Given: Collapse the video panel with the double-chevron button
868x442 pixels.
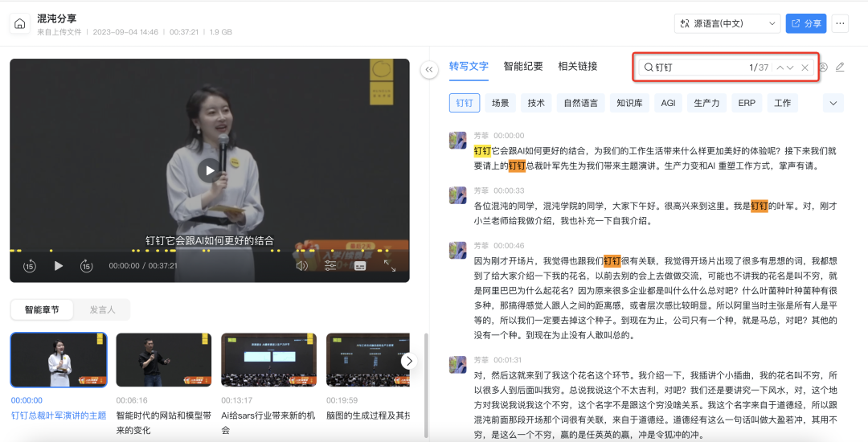Looking at the screenshot, I should pos(429,70).
